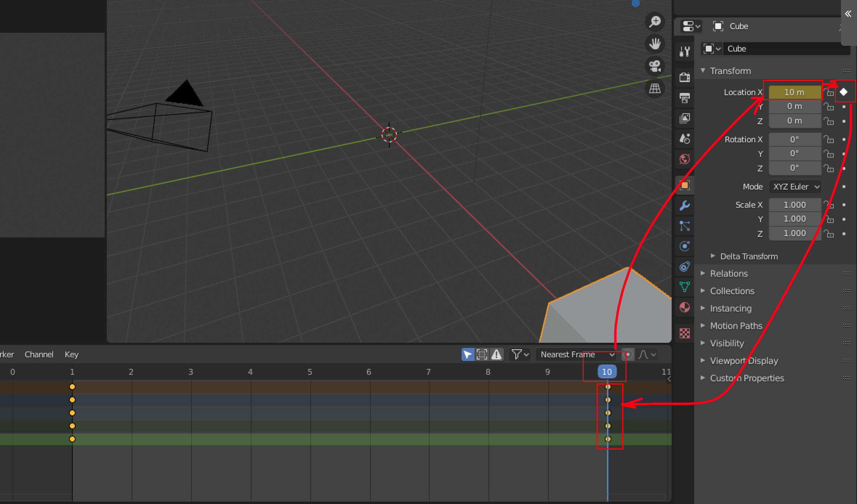Expand the Collections panel
Viewport: 857px width, 504px height.
click(x=703, y=290)
